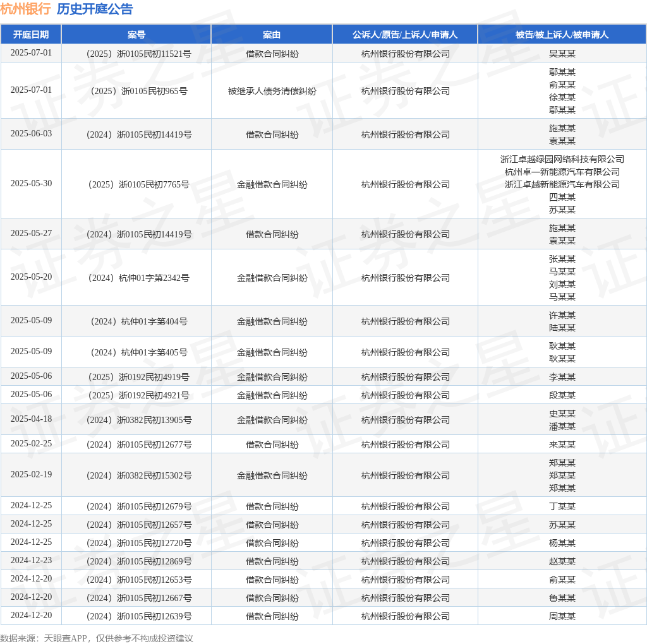
Task: Click case number (2025)浙0105民初11521号
Action: pyautogui.click(x=138, y=54)
